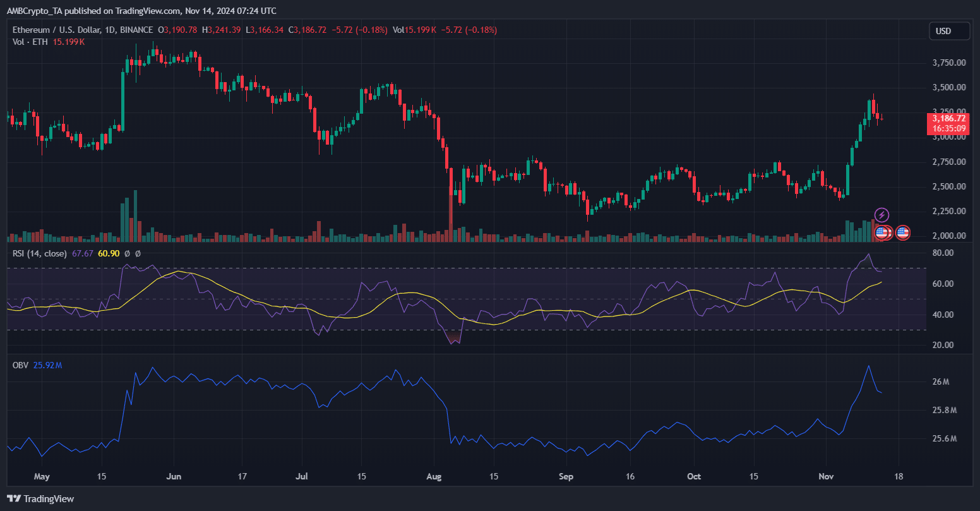Click the '26M' OBV axis label
980x511 pixels.
(941, 382)
